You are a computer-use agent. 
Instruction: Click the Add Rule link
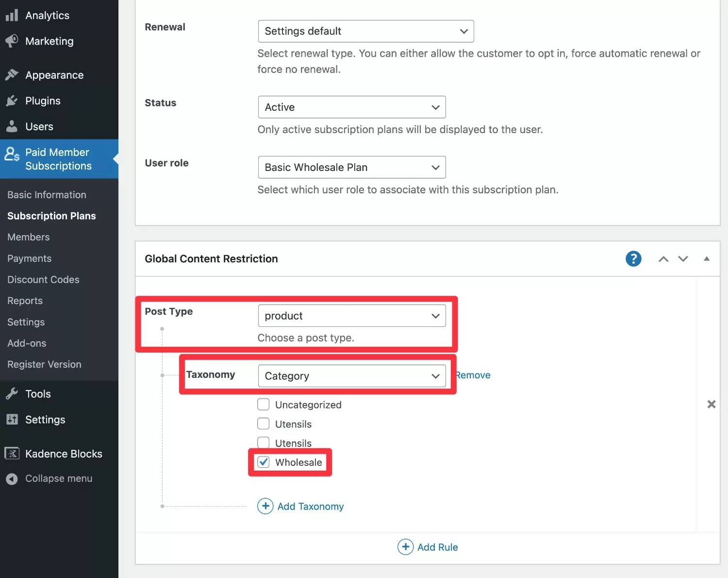[437, 547]
